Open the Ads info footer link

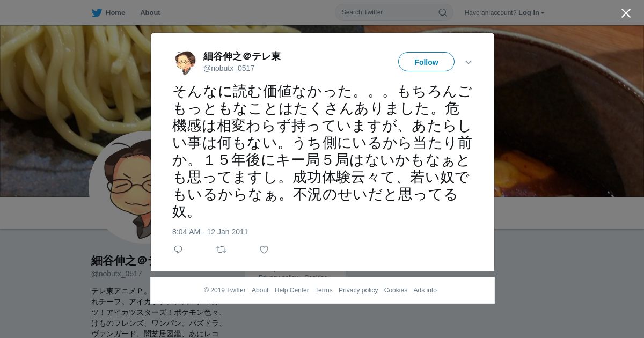point(425,290)
